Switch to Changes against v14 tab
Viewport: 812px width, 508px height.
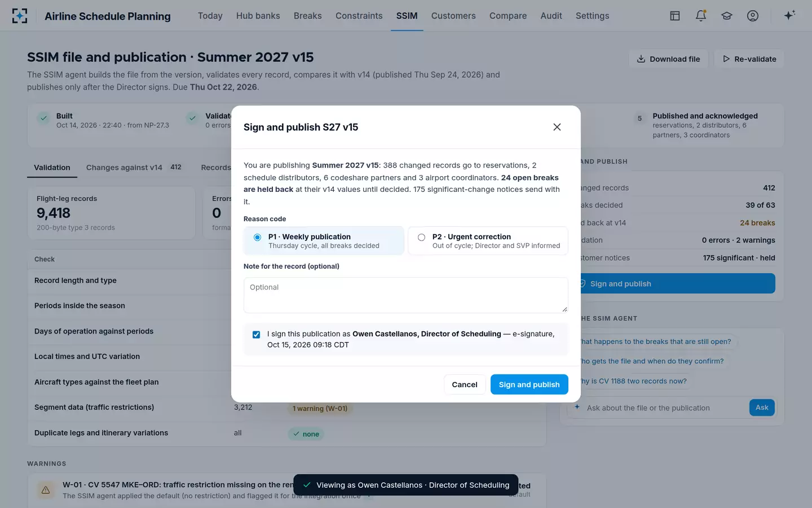click(134, 168)
